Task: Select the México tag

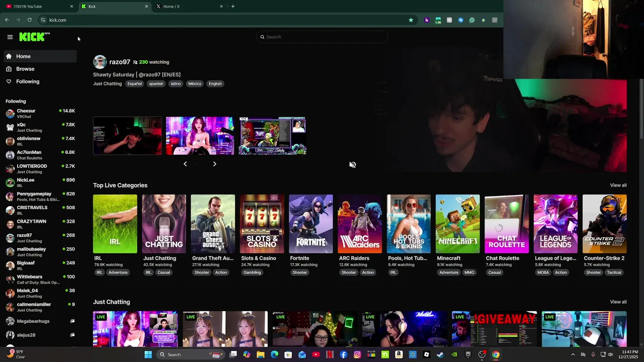Action: (x=195, y=83)
